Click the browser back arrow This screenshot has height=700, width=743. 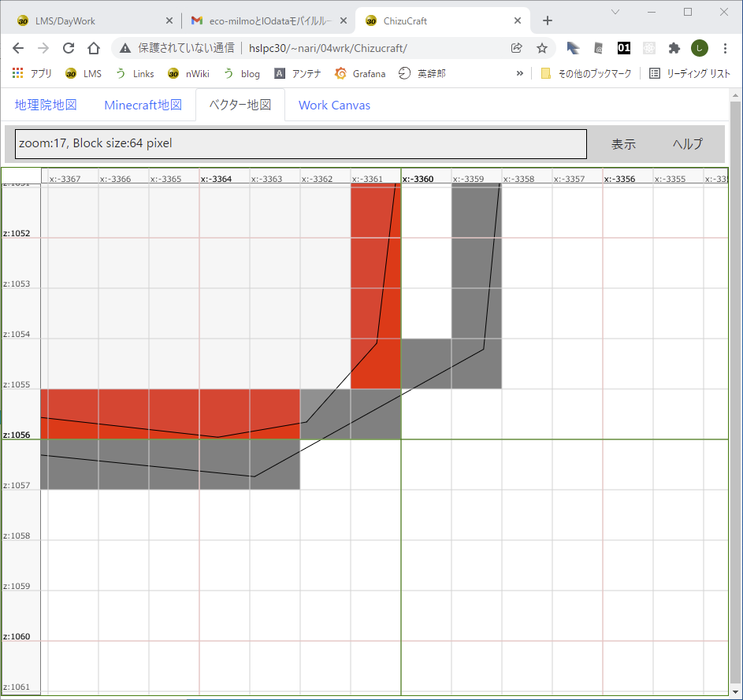(x=19, y=48)
